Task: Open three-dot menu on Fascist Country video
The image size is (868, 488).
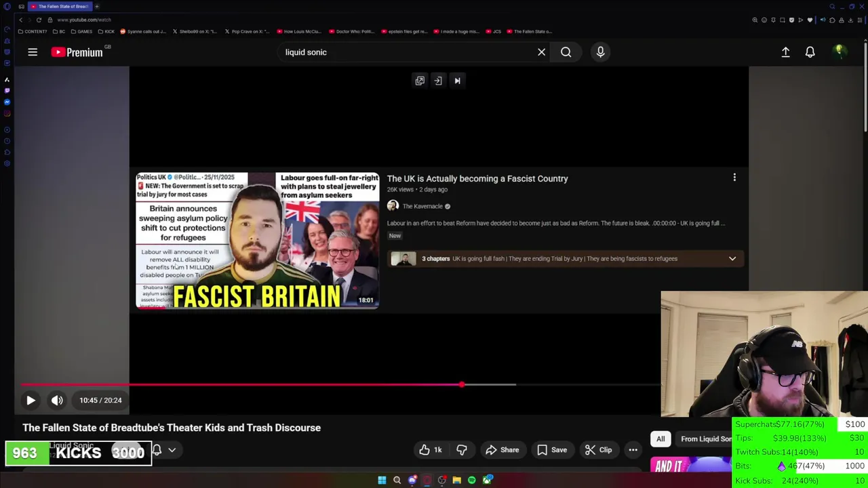Action: (x=734, y=178)
